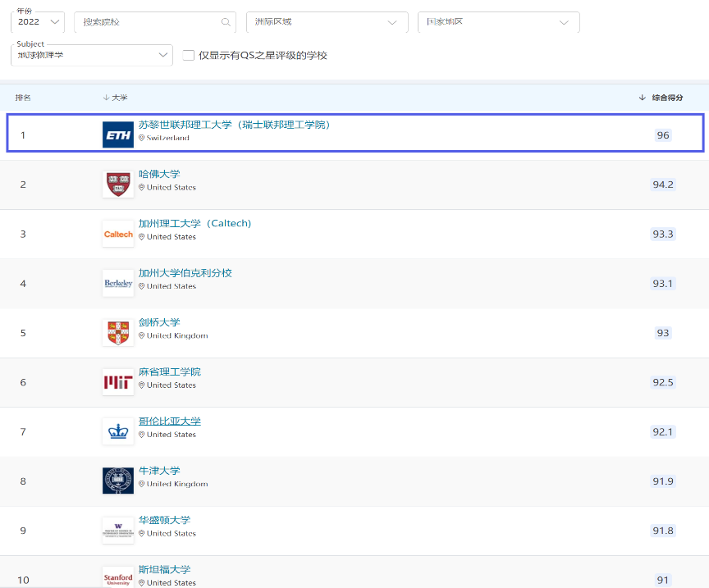Open 华盛顿大学 link
This screenshot has width=709, height=588.
pos(165,520)
